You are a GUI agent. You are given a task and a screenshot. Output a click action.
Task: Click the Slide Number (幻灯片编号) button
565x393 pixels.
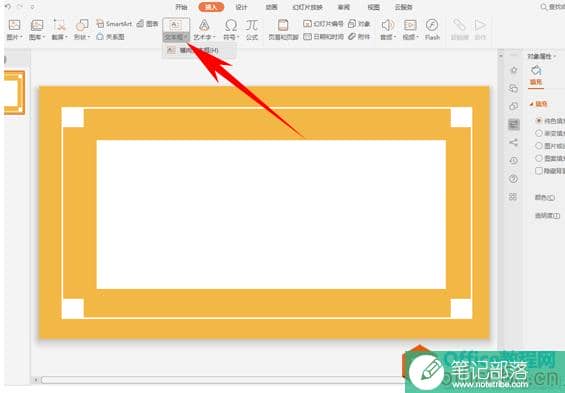[x=323, y=24]
